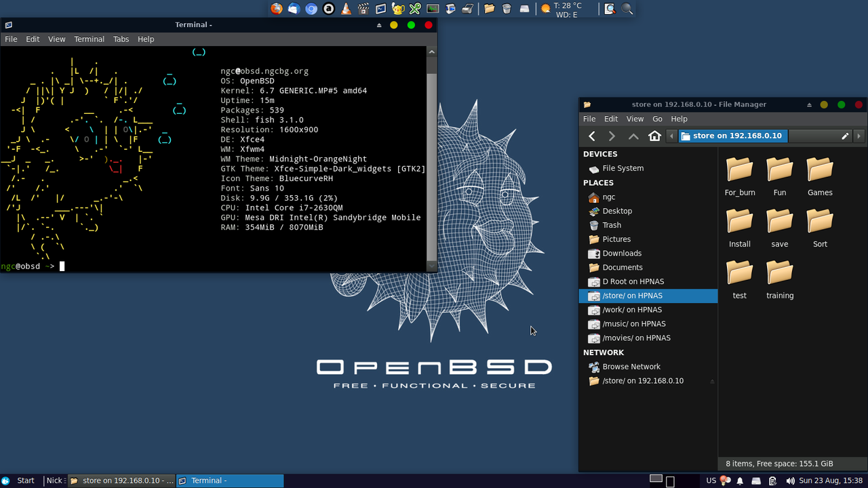This screenshot has height=488, width=868.
Task: Open the notification bell in tray
Action: (x=740, y=481)
